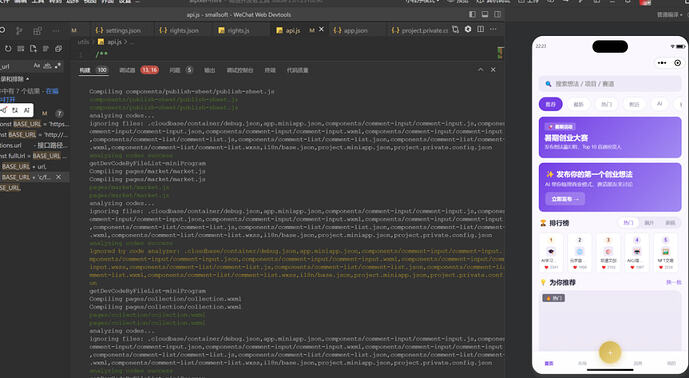689x378 pixels.
Task: Select the middle ranking filter pill
Action: (x=649, y=223)
